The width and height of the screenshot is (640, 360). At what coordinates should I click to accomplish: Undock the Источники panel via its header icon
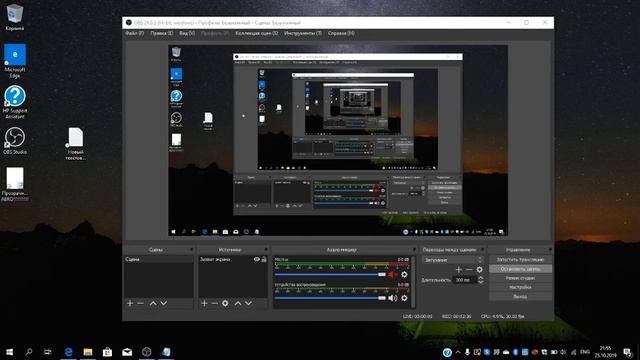(x=266, y=249)
